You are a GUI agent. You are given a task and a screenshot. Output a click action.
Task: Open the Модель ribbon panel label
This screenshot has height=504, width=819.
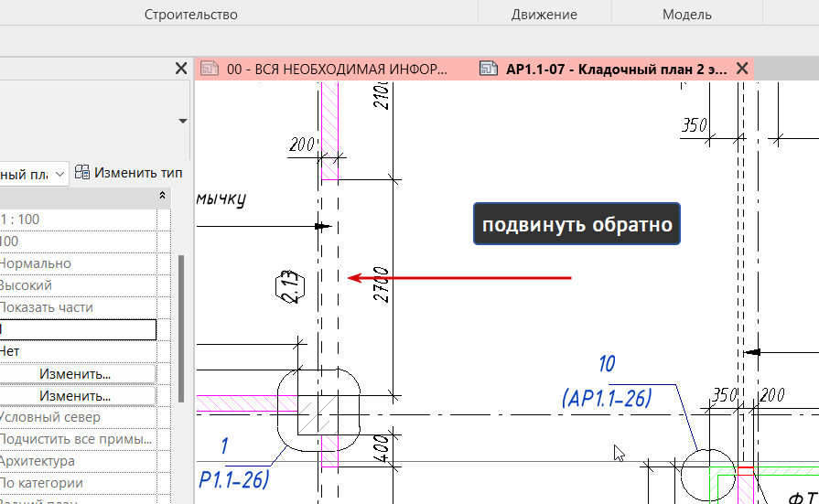click(x=687, y=15)
